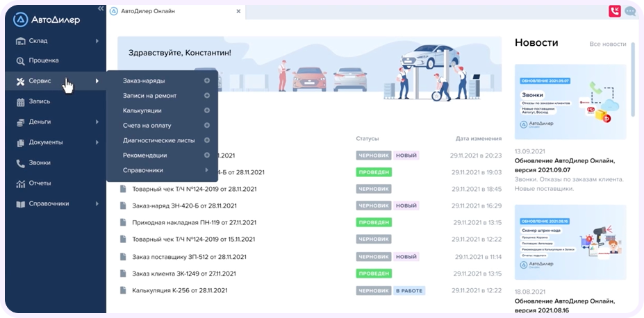Click the АвтоДилер Онлайн tab icon

114,11
